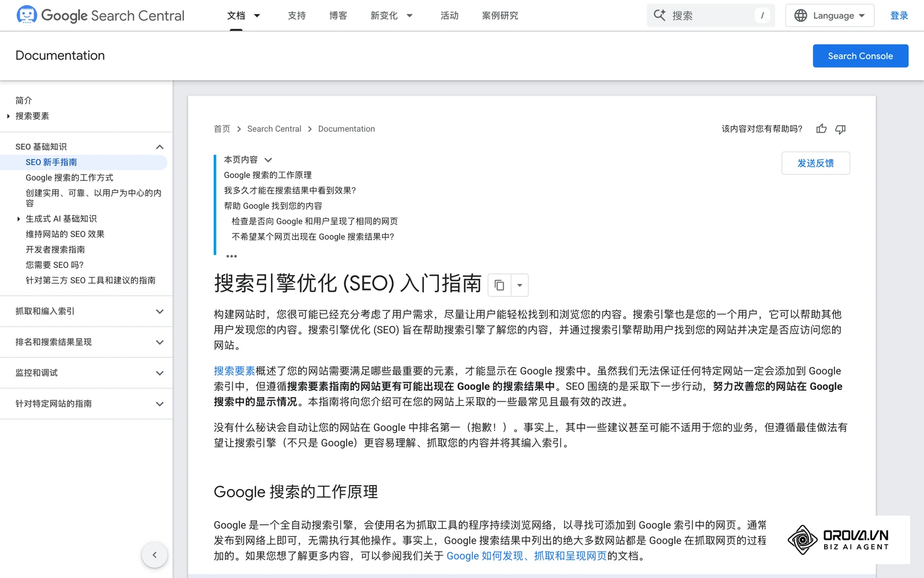Click the Search Console button

pyautogui.click(x=860, y=56)
